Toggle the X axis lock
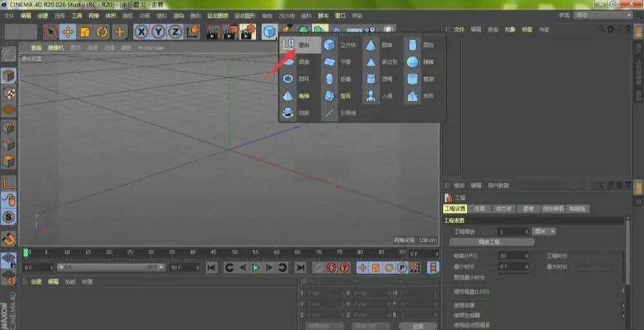 [x=141, y=32]
